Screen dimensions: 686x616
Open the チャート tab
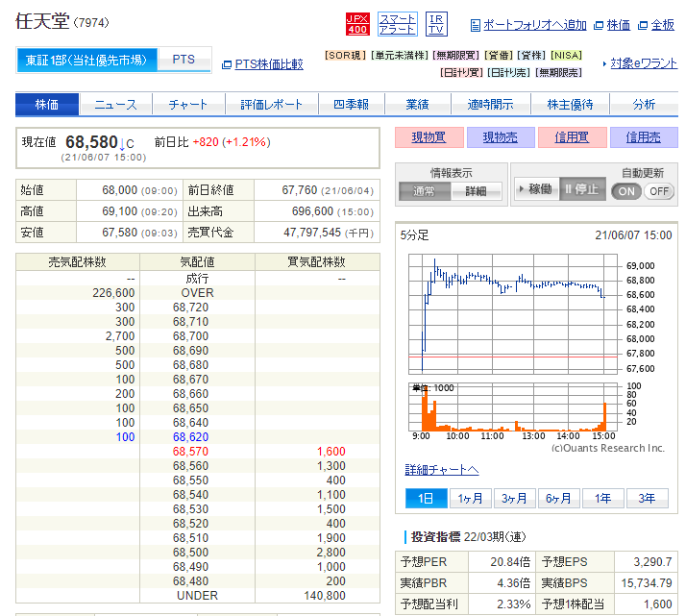[x=188, y=105]
